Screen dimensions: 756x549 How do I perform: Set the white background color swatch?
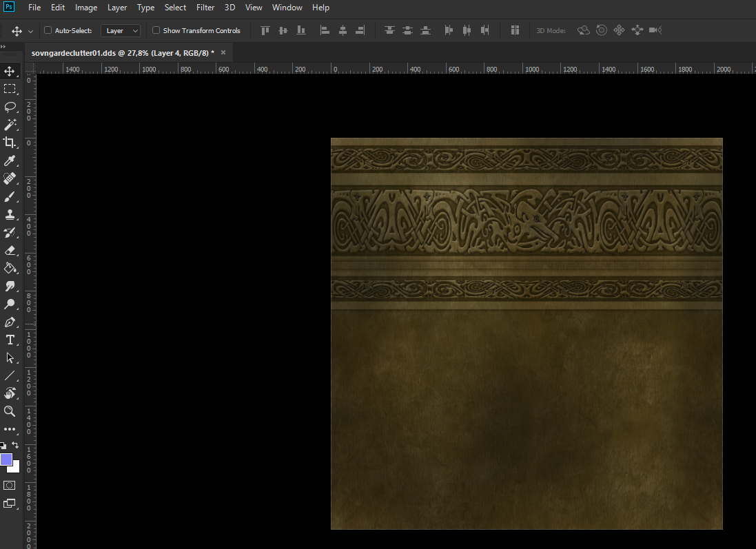tap(15, 468)
